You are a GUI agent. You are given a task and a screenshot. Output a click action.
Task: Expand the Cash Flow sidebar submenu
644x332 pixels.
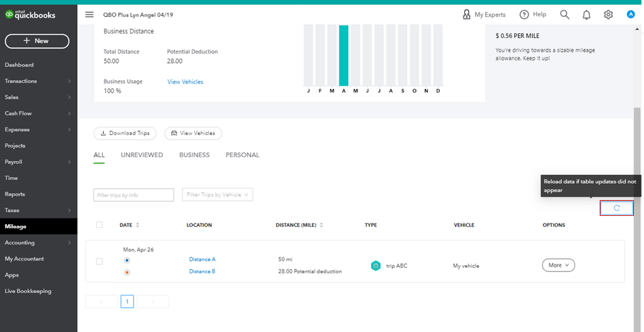pyautogui.click(x=69, y=113)
